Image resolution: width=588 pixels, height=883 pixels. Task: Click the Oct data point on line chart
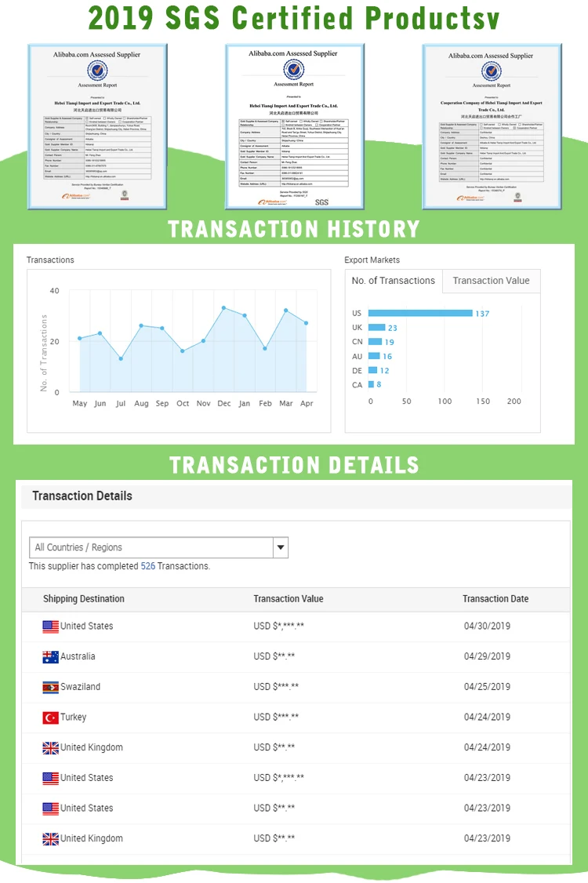click(x=183, y=351)
